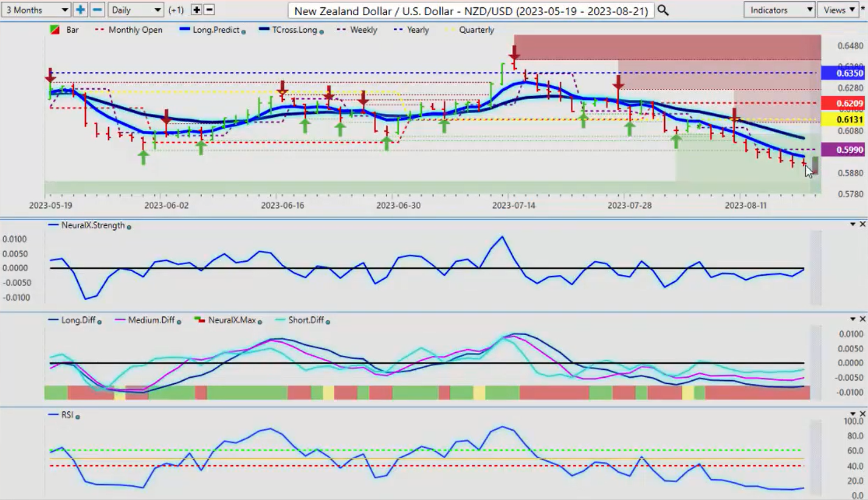This screenshot has height=500, width=868.
Task: Click the red 0.6209 price label
Action: click(x=842, y=103)
